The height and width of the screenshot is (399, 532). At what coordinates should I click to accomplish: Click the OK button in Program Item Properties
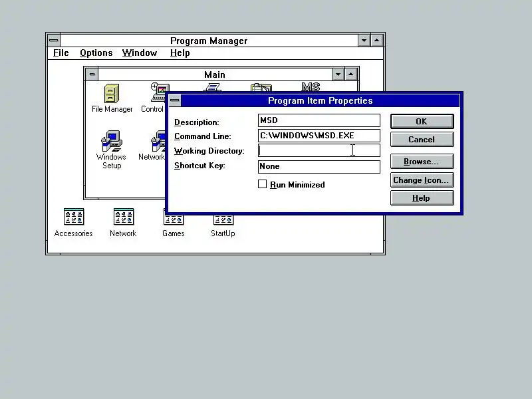[422, 121]
